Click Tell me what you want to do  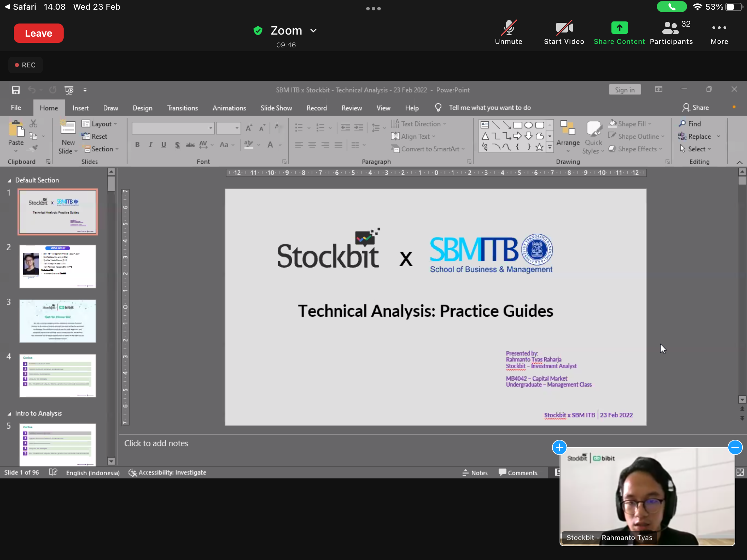pos(490,108)
